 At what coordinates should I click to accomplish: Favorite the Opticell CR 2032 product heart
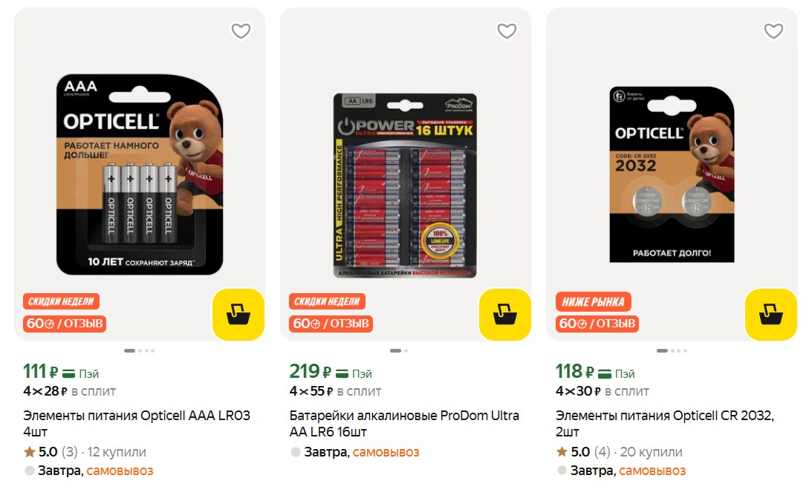(773, 31)
